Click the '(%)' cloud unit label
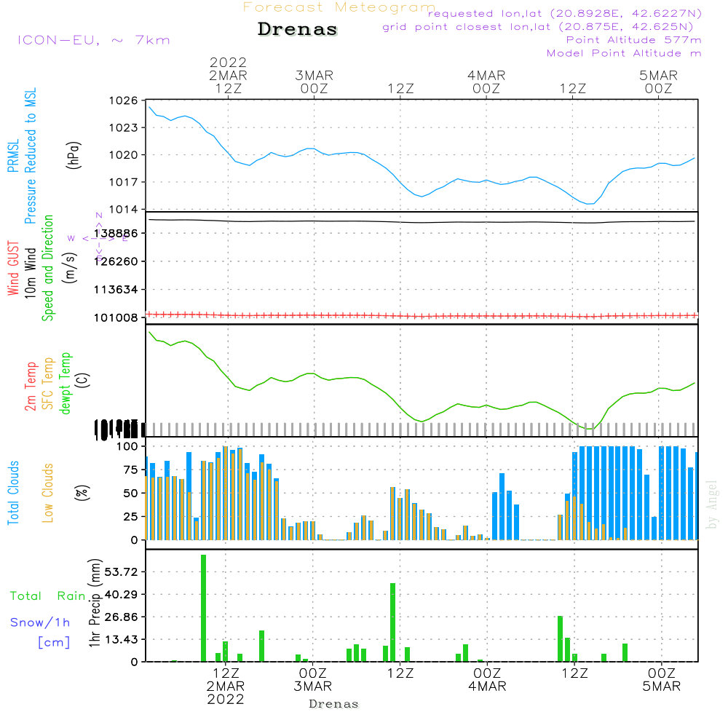The height and width of the screenshot is (728, 728). click(82, 493)
